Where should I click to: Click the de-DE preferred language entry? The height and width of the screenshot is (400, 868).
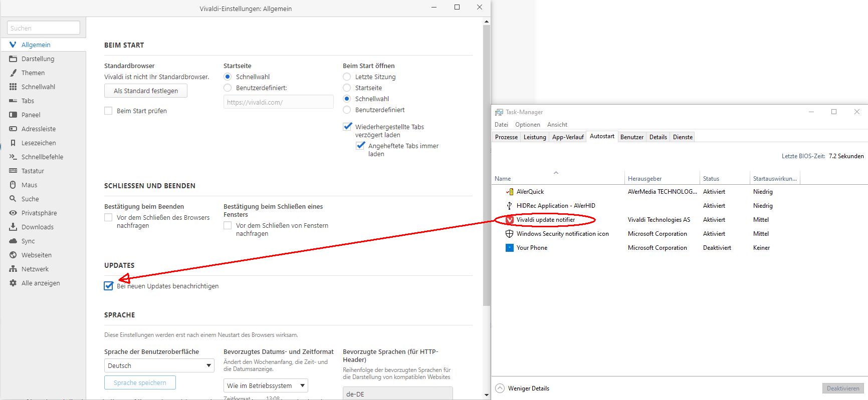coord(397,394)
